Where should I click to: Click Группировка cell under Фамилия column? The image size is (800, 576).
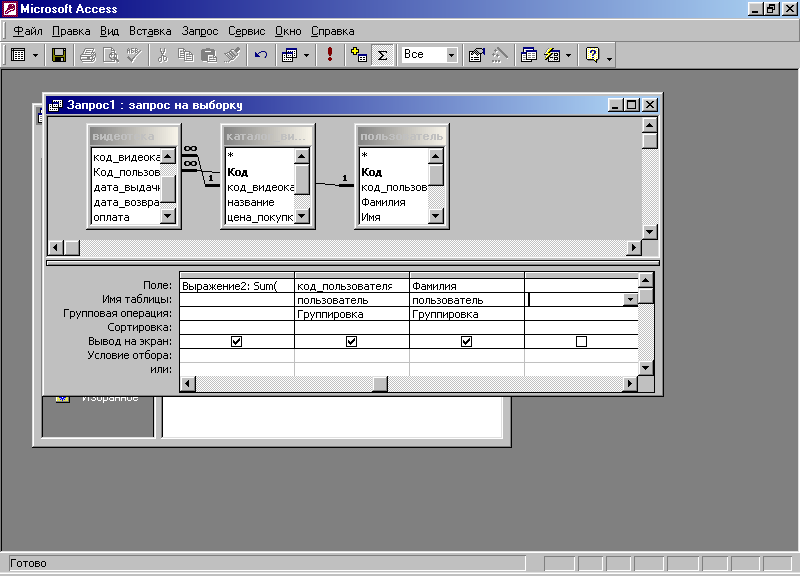467,314
